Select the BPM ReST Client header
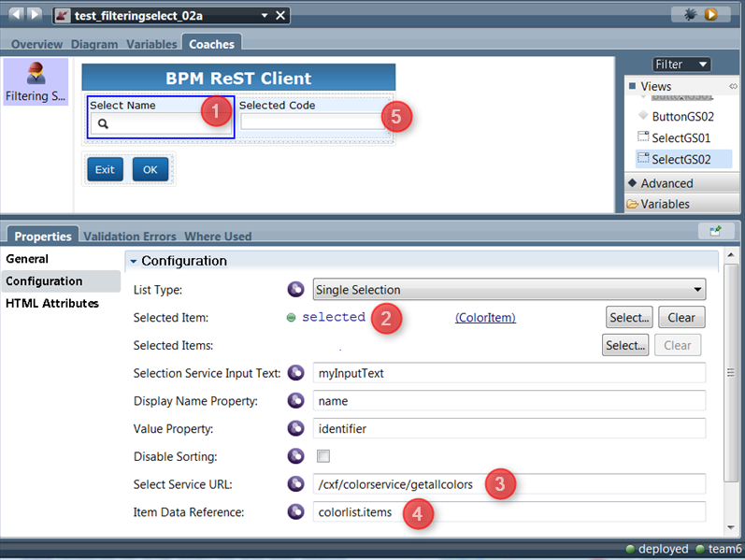Screen dimensions: 745x560 (x=238, y=78)
